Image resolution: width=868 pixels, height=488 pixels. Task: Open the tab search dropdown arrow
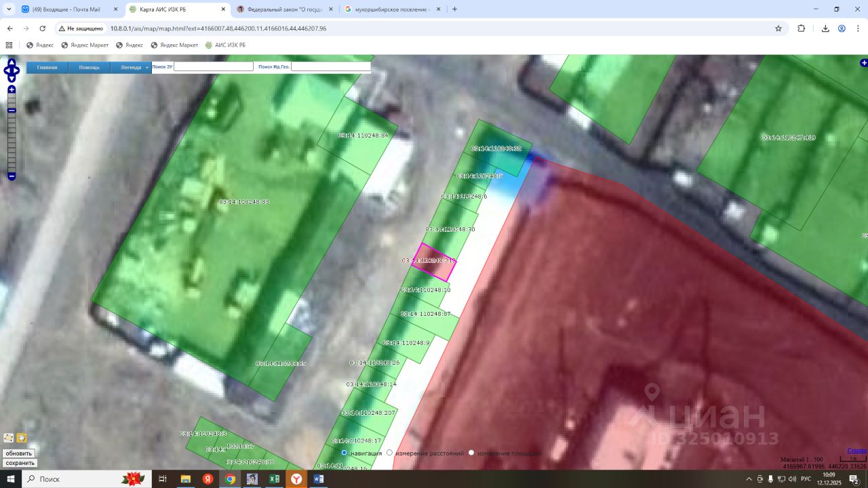9,9
